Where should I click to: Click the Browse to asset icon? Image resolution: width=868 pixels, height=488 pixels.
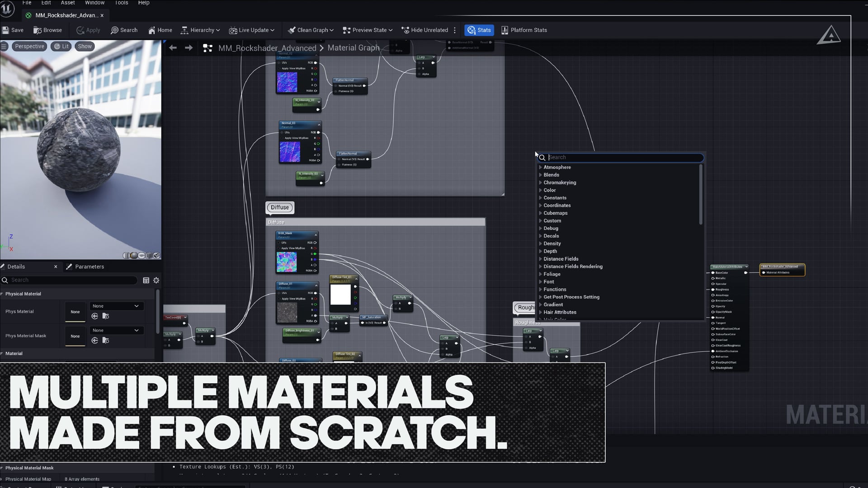38,30
